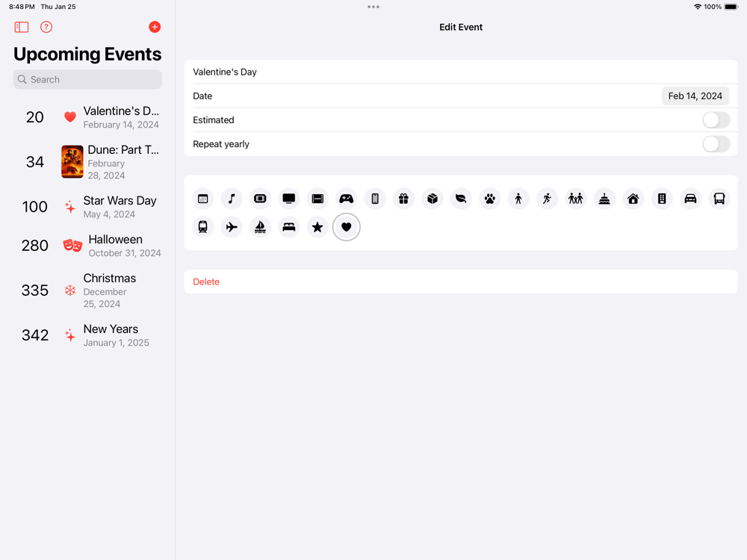
Task: Focus the Search field in sidebar
Action: [x=87, y=80]
